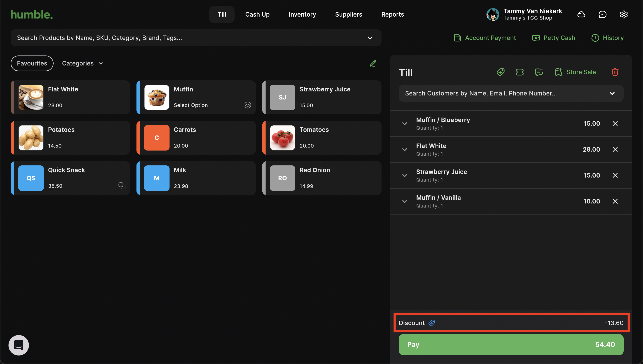Switch to the Inventory tab
The height and width of the screenshot is (364, 643).
(302, 14)
